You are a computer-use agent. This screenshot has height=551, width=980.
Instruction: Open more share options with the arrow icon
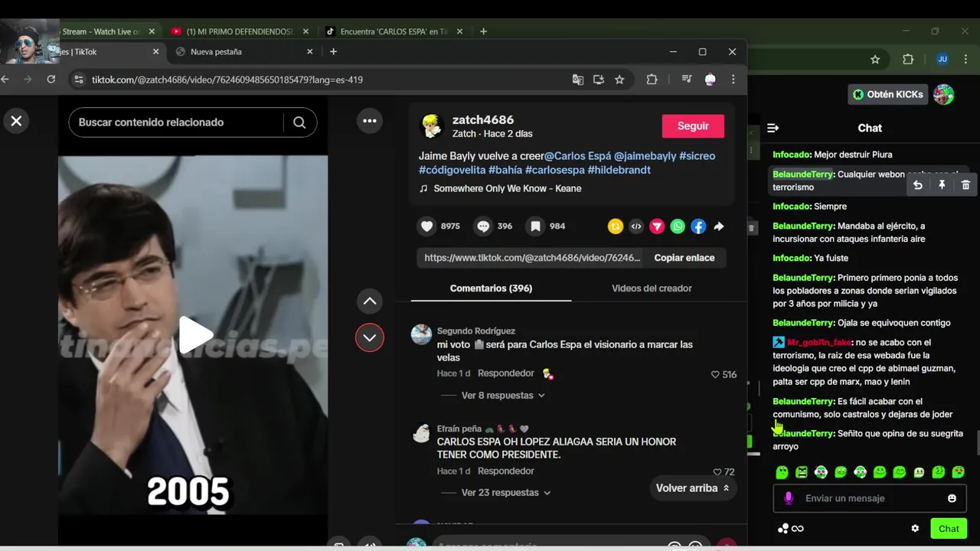click(x=719, y=227)
